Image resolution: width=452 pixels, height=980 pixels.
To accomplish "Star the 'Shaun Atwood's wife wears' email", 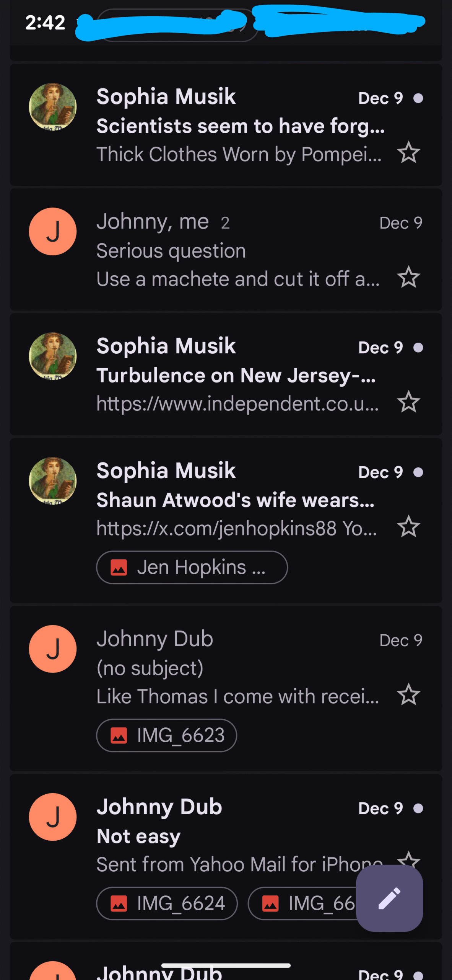I will [408, 527].
